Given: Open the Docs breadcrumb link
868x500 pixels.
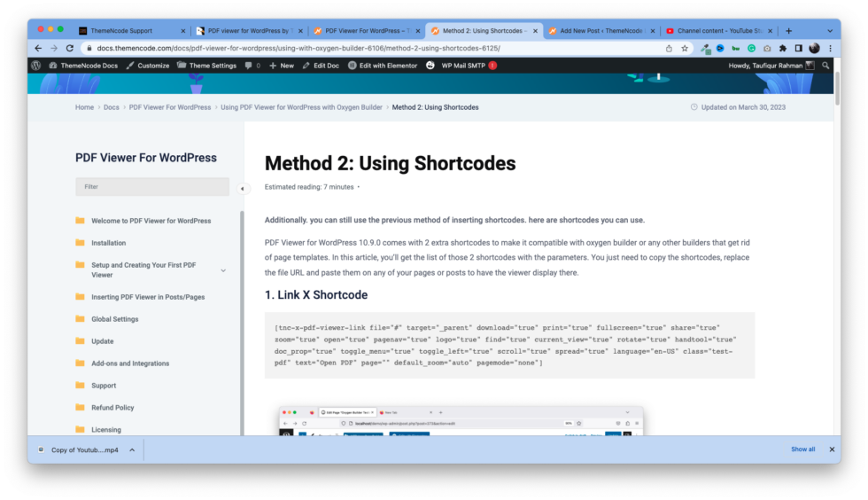Looking at the screenshot, I should click(112, 107).
